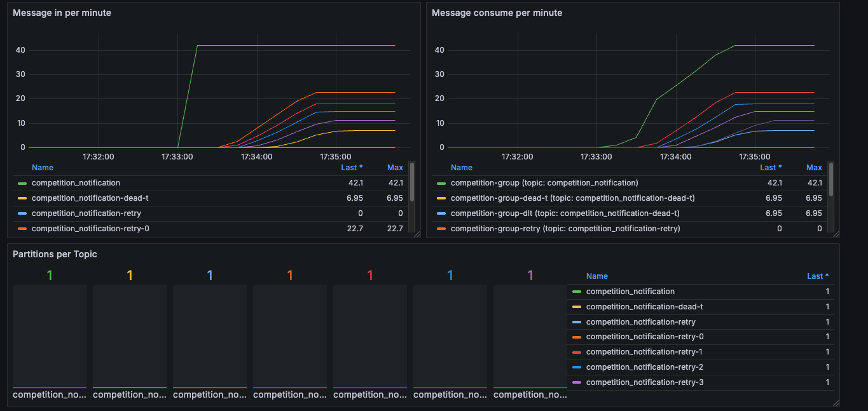Click yellow swatch of competition_notification-dead-t in Message in legend
Image resolution: width=868 pixels, height=411 pixels.
pyautogui.click(x=22, y=198)
